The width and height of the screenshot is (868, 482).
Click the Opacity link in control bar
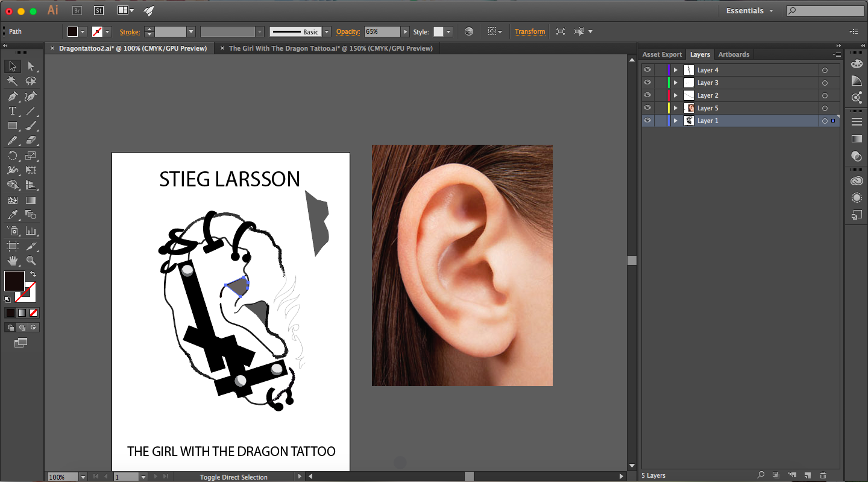tap(348, 31)
